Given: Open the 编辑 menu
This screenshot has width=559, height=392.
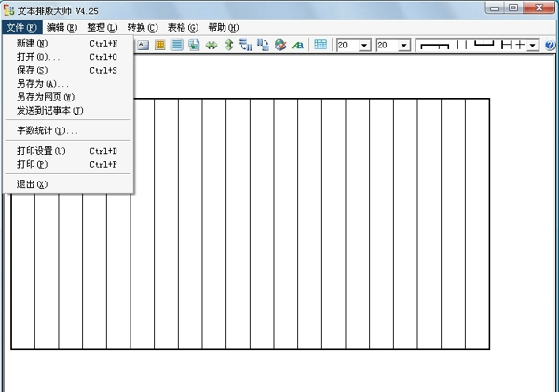Looking at the screenshot, I should pos(61,28).
